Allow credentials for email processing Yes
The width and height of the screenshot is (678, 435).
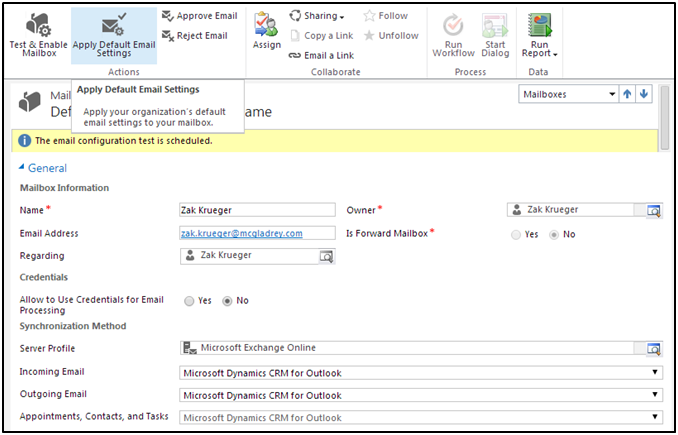(x=189, y=301)
